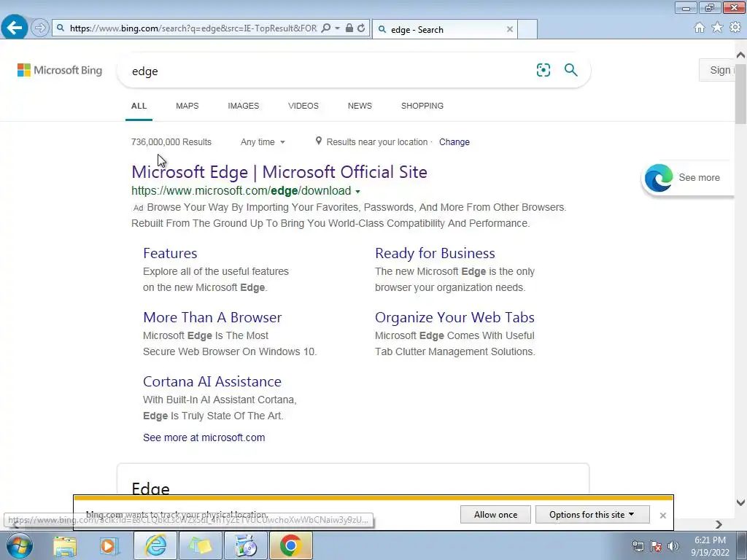Screen dimensions: 747x560
Task: Click the network status tray icon
Action: point(638,546)
